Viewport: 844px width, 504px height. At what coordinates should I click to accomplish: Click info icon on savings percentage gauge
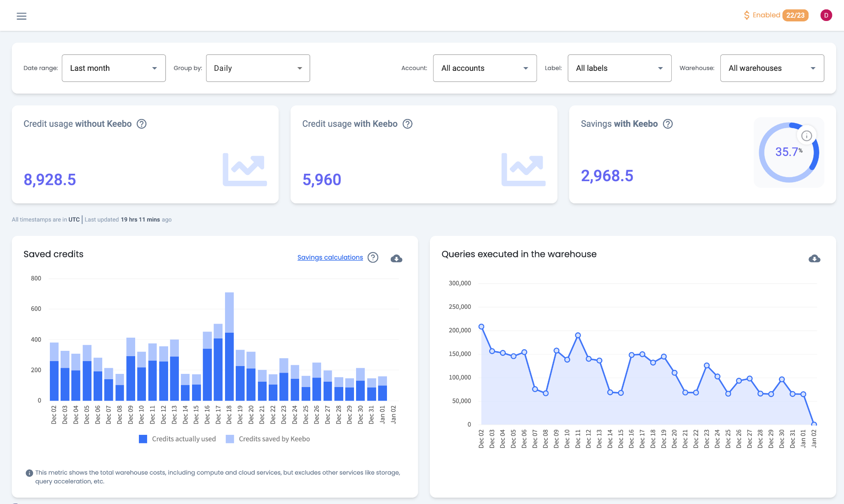(806, 136)
